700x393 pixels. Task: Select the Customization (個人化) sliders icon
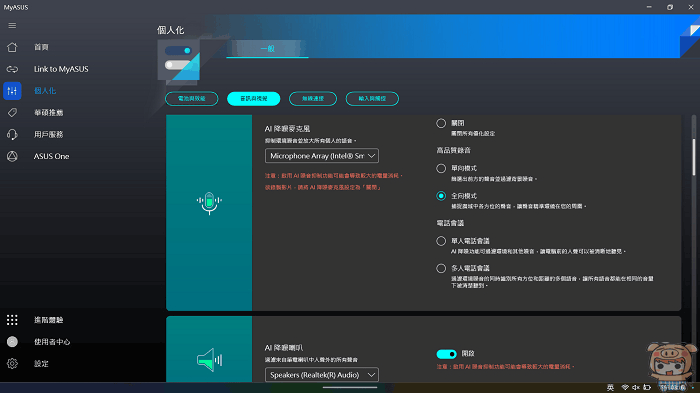click(x=12, y=91)
